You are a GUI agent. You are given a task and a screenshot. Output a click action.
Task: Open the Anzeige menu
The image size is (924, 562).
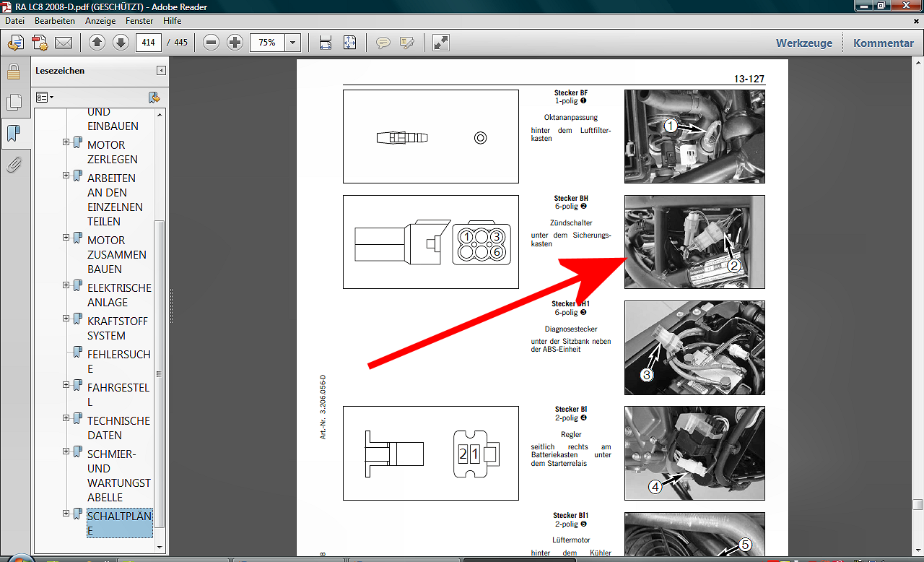100,21
